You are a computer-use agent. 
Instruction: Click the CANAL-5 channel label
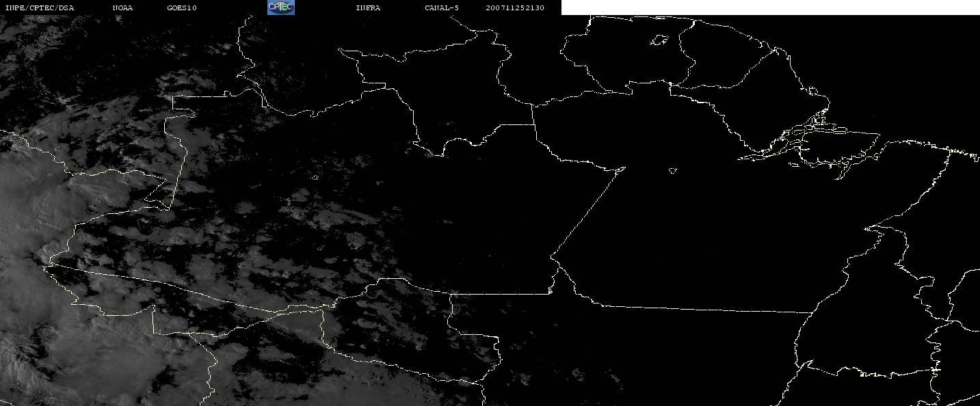point(442,8)
